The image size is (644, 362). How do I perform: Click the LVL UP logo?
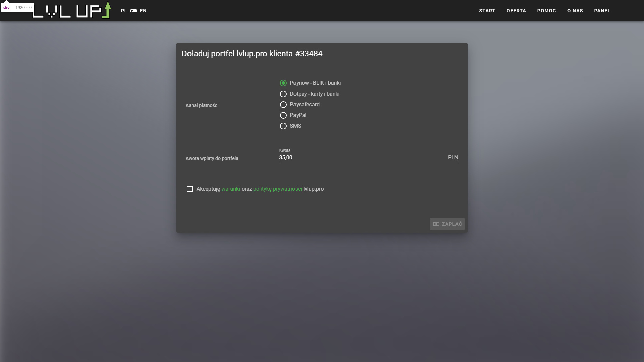click(x=71, y=11)
